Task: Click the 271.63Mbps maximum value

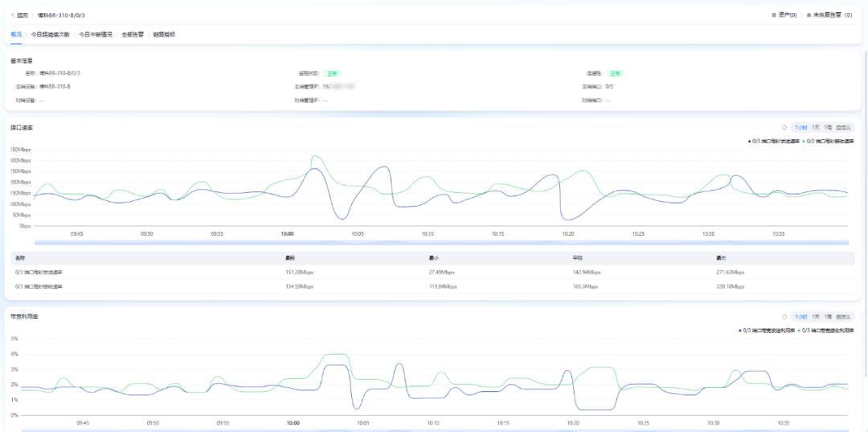Action: point(731,273)
